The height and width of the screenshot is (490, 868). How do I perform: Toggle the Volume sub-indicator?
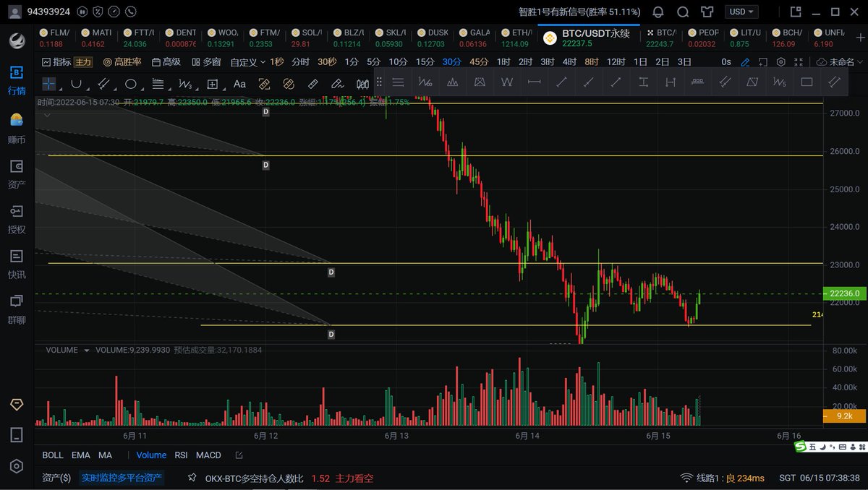tap(151, 455)
